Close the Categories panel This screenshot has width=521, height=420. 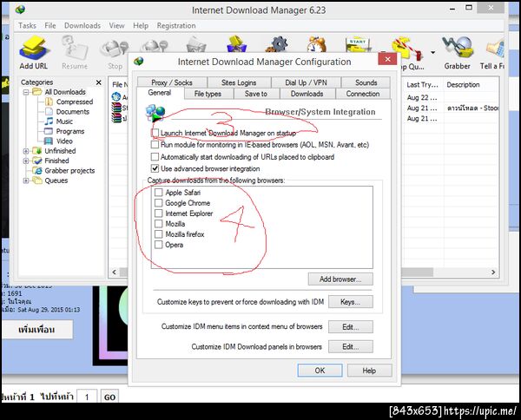pyautogui.click(x=99, y=82)
